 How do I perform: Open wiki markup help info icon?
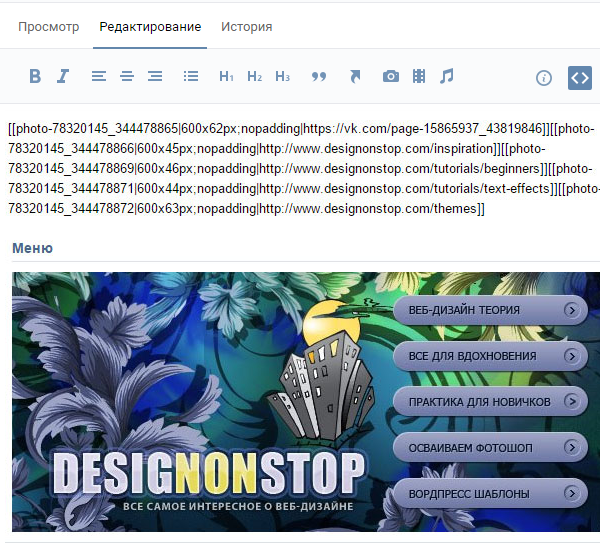(x=544, y=78)
